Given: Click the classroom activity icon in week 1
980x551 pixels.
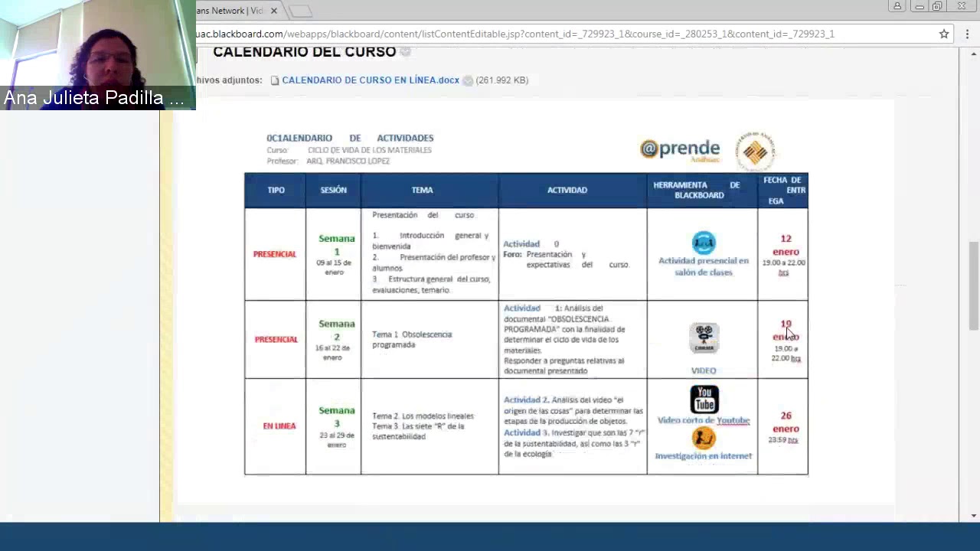Looking at the screenshot, I should tap(704, 243).
